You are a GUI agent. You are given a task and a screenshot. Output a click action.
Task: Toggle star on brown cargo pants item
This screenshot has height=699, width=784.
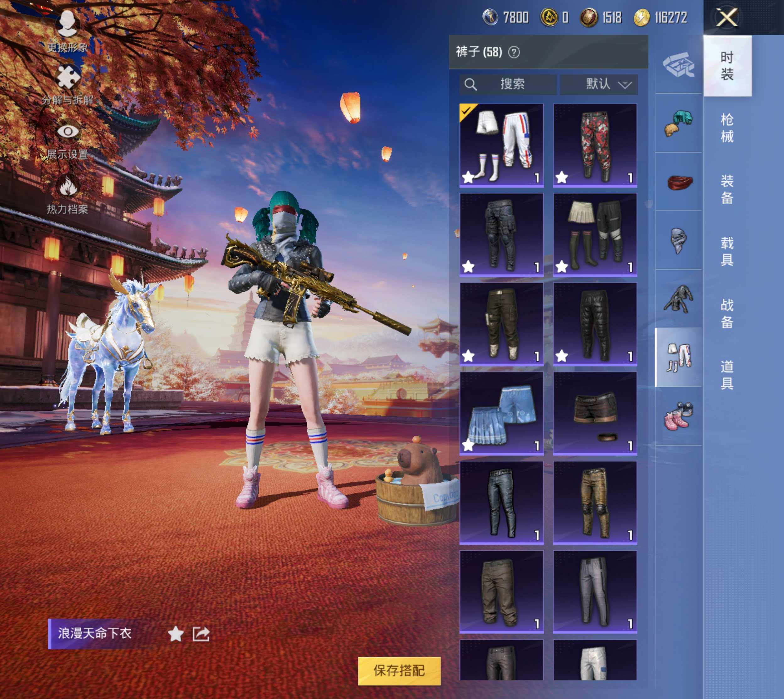468,356
